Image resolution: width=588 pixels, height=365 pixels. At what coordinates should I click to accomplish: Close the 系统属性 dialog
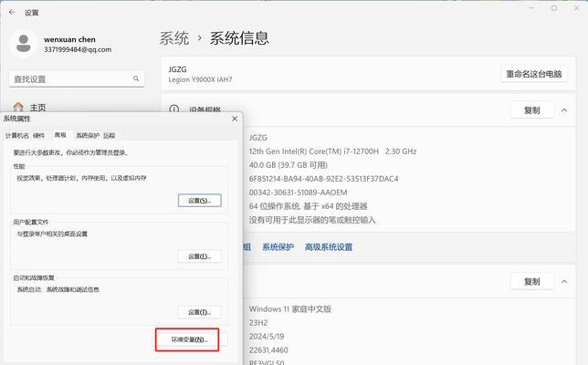pos(235,119)
